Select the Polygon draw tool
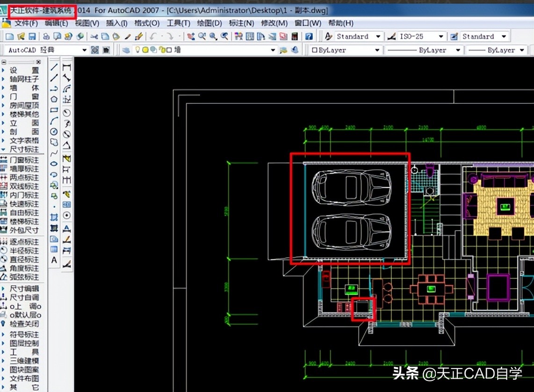This screenshot has width=534, height=392. coord(54,99)
